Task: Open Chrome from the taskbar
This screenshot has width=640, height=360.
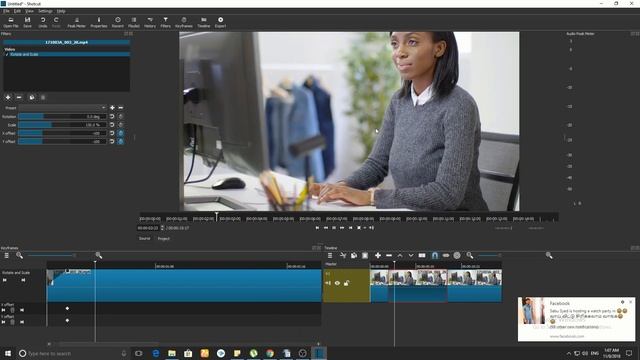Action: pos(270,353)
